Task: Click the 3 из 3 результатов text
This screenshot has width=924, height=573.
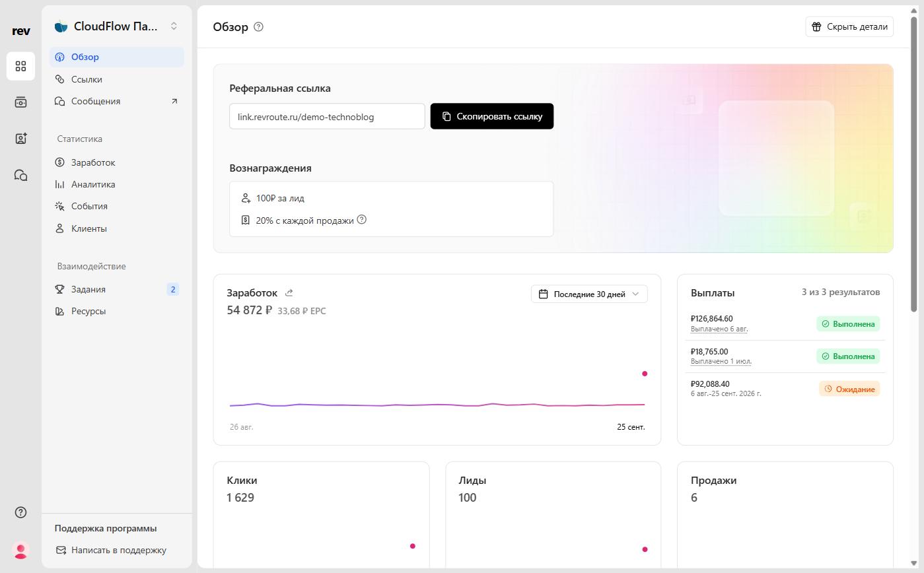Action: (841, 292)
